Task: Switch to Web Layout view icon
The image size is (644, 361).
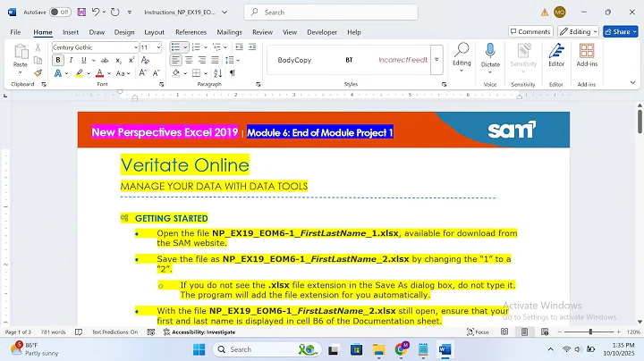Action: [x=545, y=332]
